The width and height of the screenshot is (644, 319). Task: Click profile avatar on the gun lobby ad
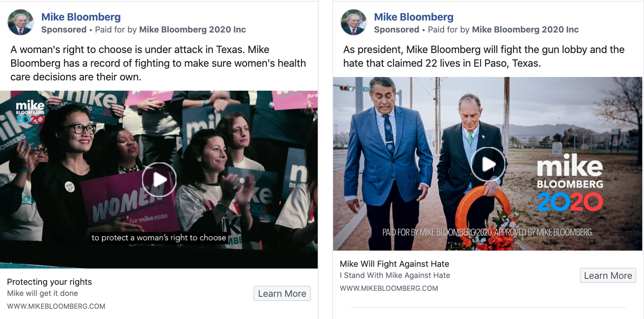pos(354,22)
